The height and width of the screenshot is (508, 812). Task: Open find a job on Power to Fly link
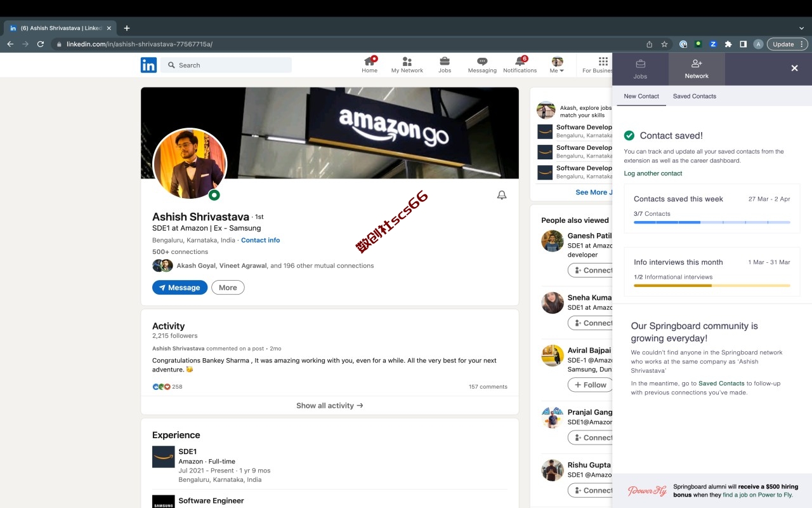pyautogui.click(x=758, y=495)
